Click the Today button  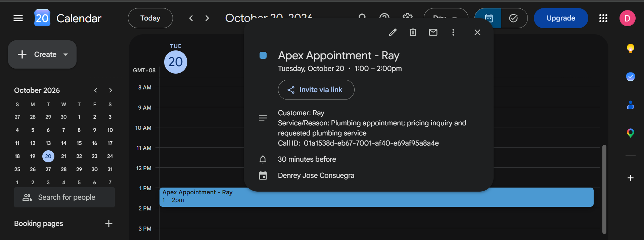tap(150, 18)
